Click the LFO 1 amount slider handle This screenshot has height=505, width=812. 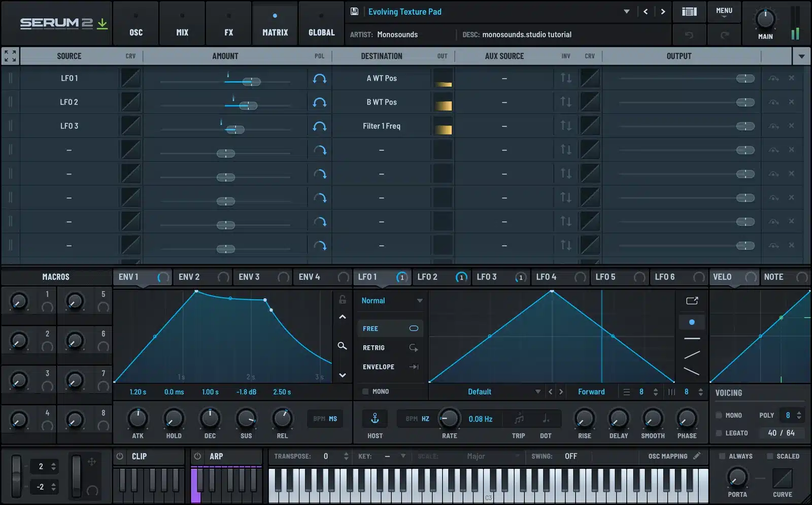(251, 82)
